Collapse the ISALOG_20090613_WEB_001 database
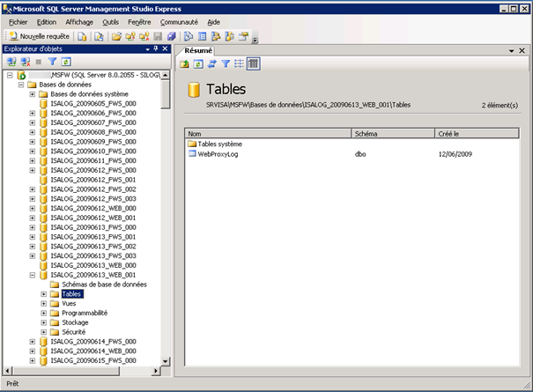Screen dimensions: 533x392 pyautogui.click(x=33, y=275)
